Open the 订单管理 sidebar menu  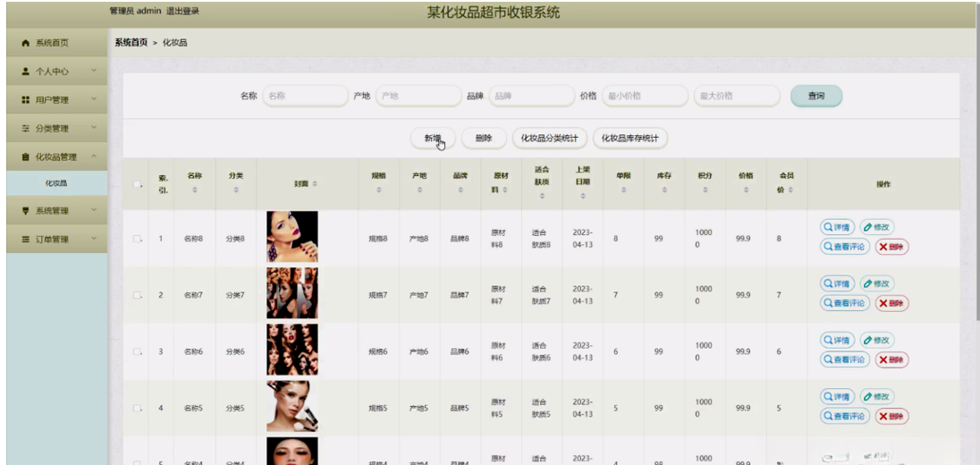57,240
